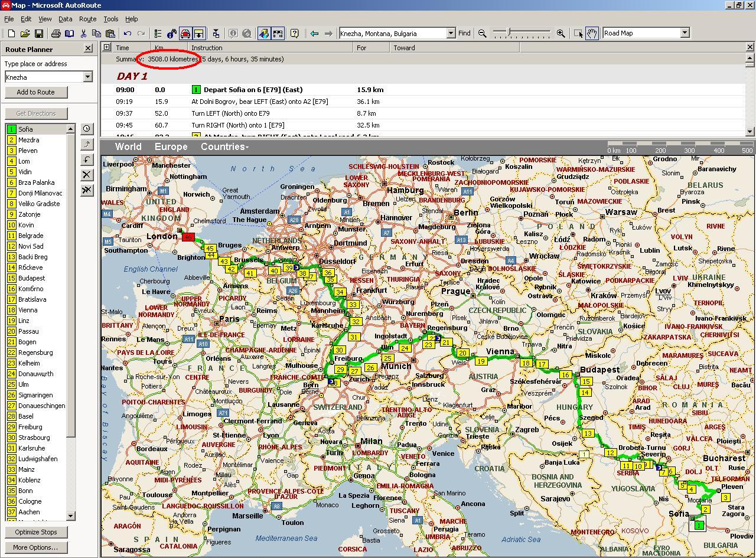This screenshot has height=558, width=756.
Task: Open schedule stop clock icon
Action: click(87, 129)
